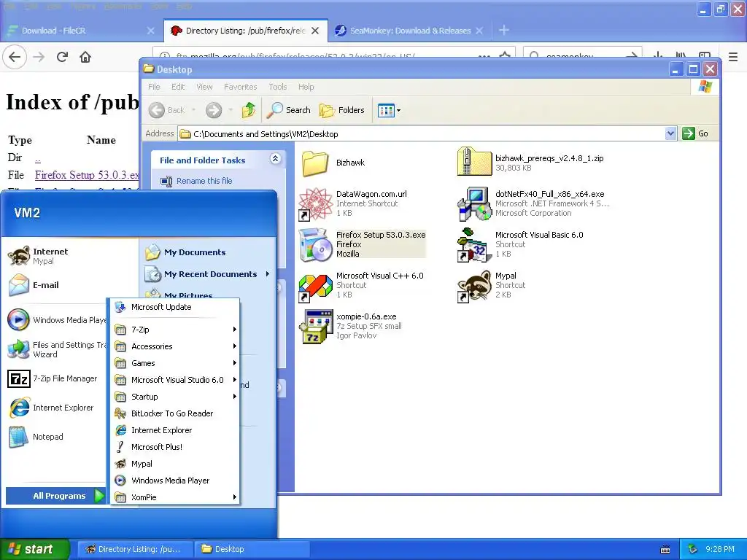This screenshot has height=560, width=747.
Task: Collapse the File and Folder Tasks panel
Action: (x=275, y=159)
